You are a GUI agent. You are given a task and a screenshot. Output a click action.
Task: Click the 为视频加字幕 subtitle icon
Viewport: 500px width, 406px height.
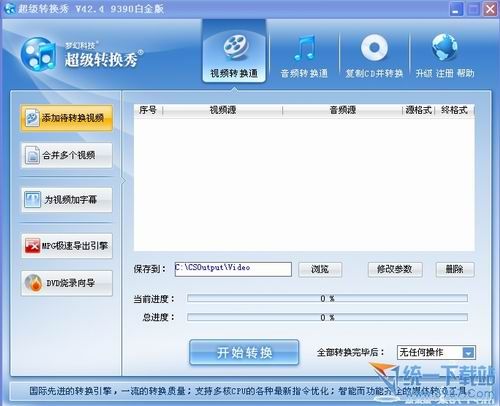click(x=32, y=200)
